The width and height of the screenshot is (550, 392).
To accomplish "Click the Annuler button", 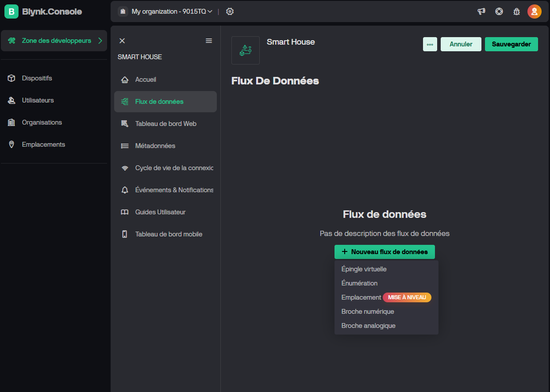I will (461, 44).
